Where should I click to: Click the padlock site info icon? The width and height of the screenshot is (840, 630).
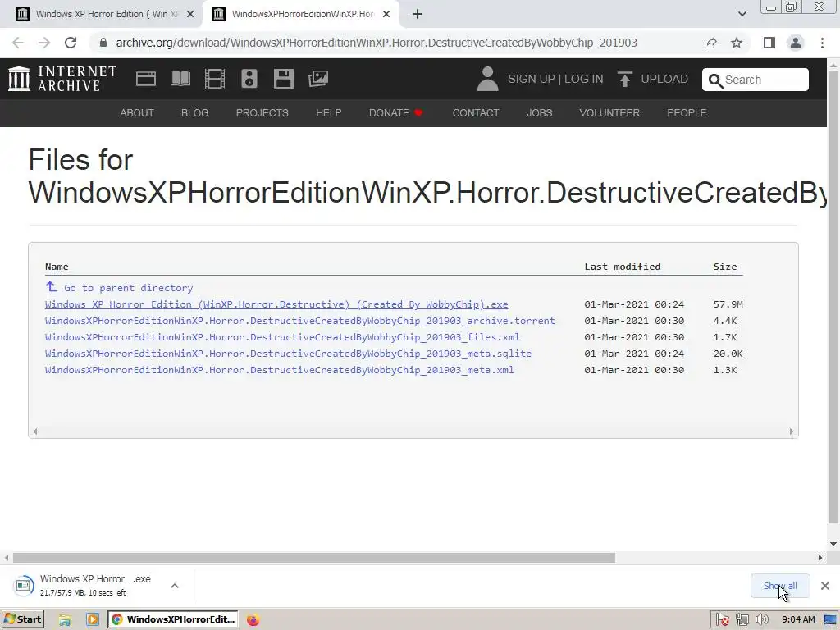[x=103, y=43]
